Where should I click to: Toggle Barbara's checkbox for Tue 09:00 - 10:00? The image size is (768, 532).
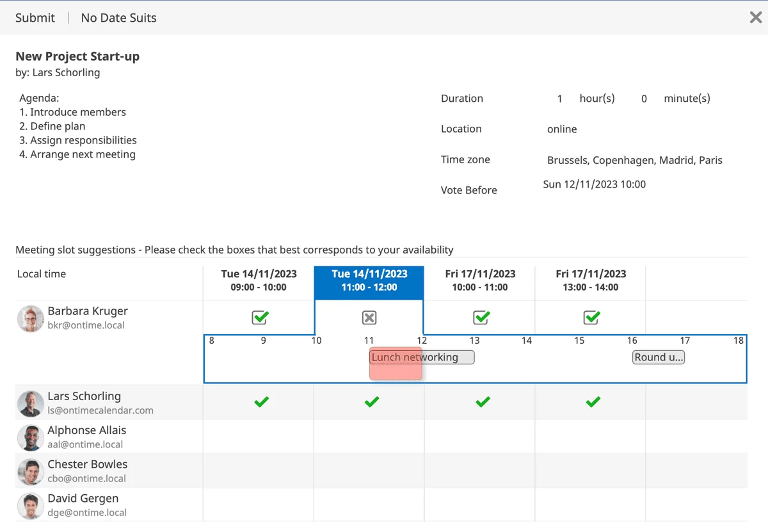[259, 317]
